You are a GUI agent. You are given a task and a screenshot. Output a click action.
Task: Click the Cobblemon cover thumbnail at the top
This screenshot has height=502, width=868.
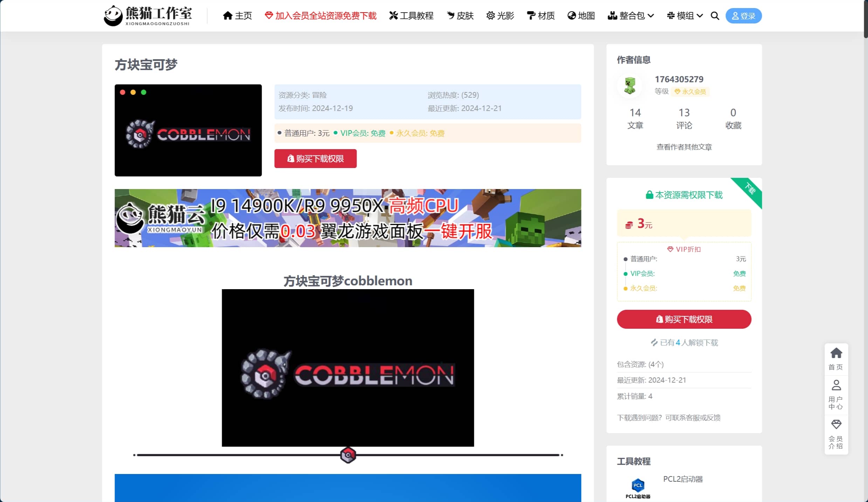tap(188, 130)
